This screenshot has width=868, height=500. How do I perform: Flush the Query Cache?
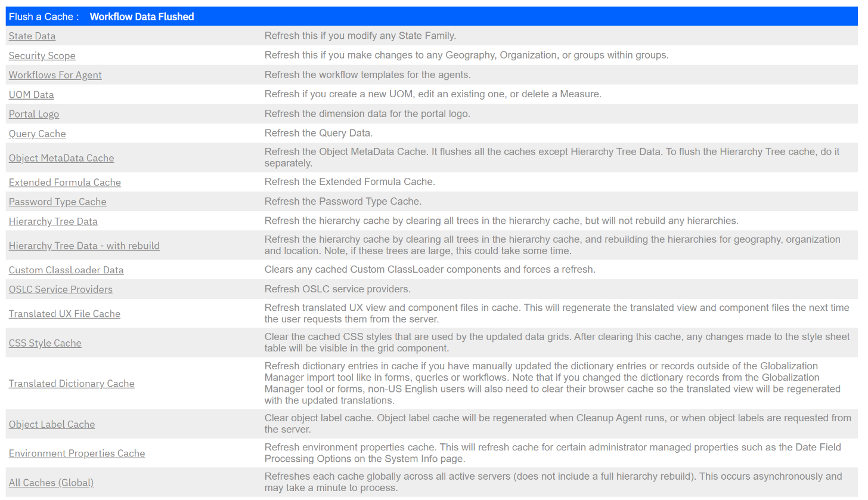pos(37,134)
